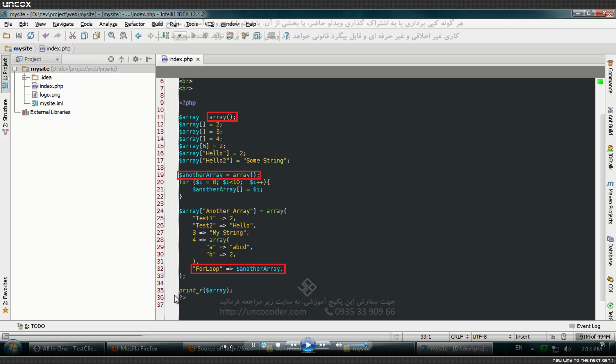Click the Make Project build icon

165,36
